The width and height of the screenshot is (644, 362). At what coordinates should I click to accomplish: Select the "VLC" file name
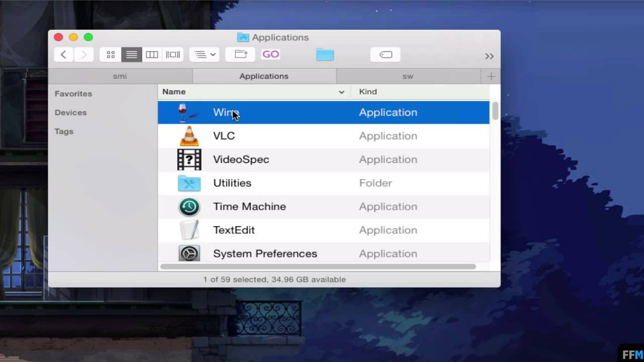[224, 136]
